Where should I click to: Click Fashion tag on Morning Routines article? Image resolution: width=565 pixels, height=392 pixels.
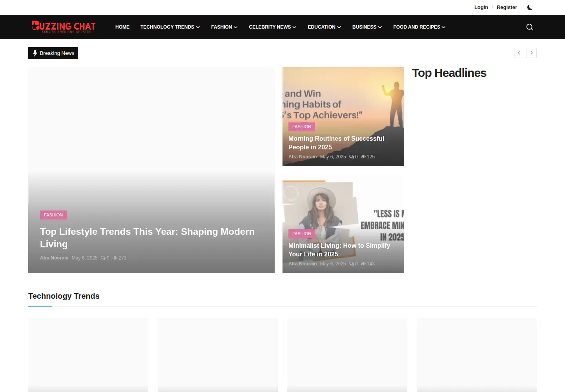[x=302, y=127]
